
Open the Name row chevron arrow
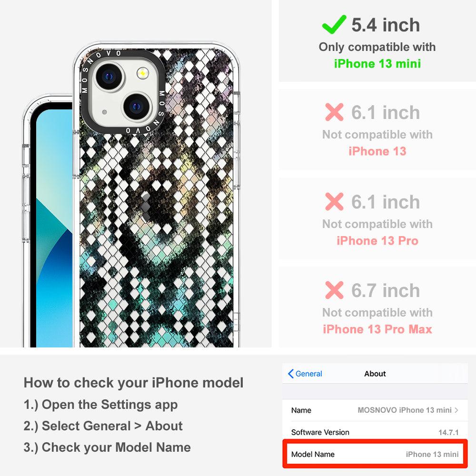(x=456, y=410)
